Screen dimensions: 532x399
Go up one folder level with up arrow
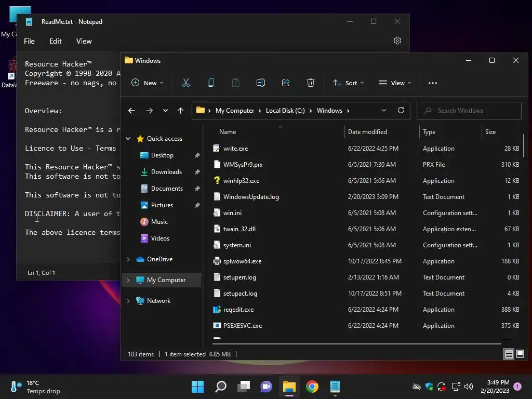click(x=180, y=111)
